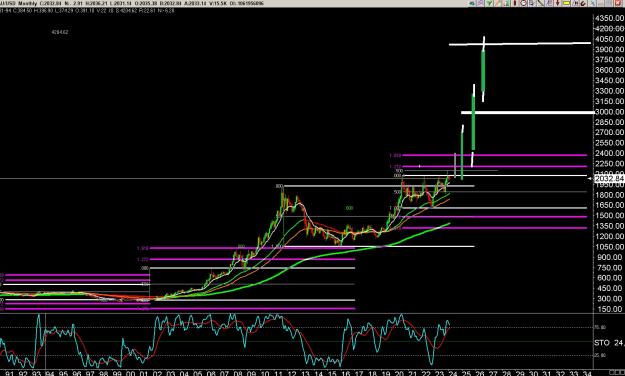This screenshot has height=376, width=625.
Task: Click the green eye-shaped toolbar icon
Action: point(472,3)
